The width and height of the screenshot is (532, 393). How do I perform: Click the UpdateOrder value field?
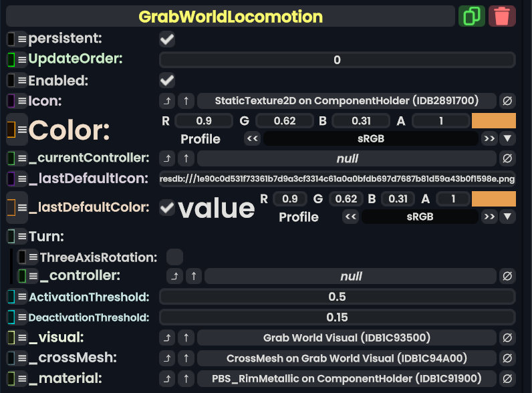[337, 60]
